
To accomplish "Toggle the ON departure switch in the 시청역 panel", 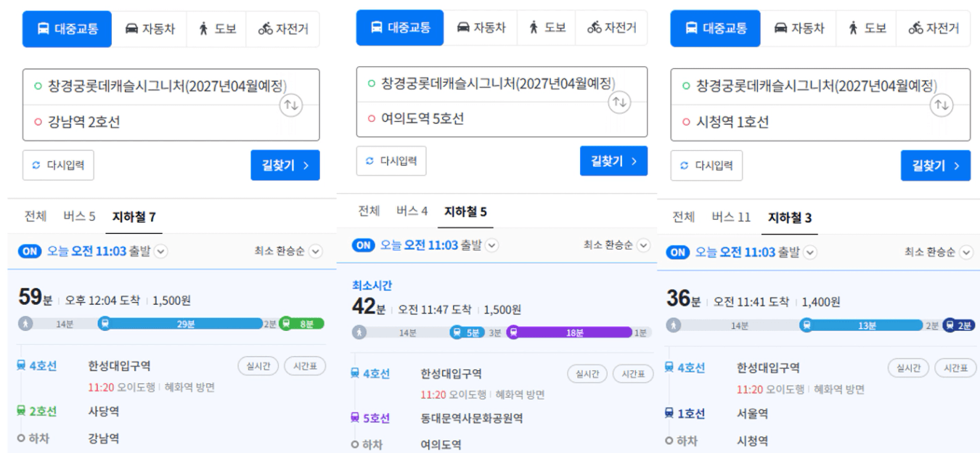I will point(677,252).
